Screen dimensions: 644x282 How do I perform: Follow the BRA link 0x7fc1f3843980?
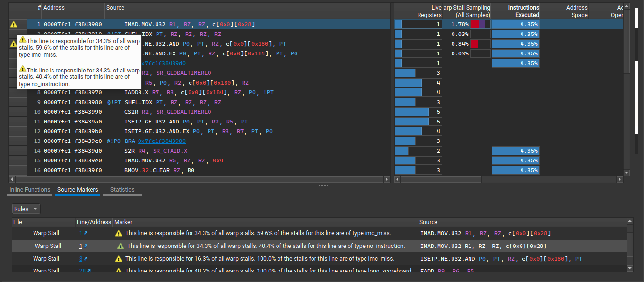162,141
